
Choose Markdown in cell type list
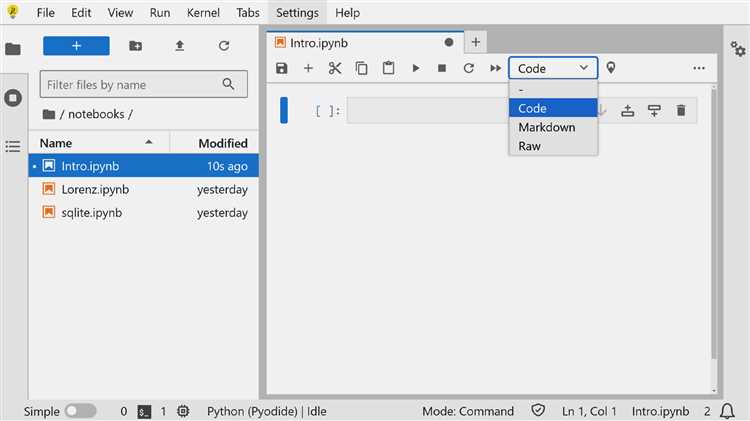tap(553, 127)
